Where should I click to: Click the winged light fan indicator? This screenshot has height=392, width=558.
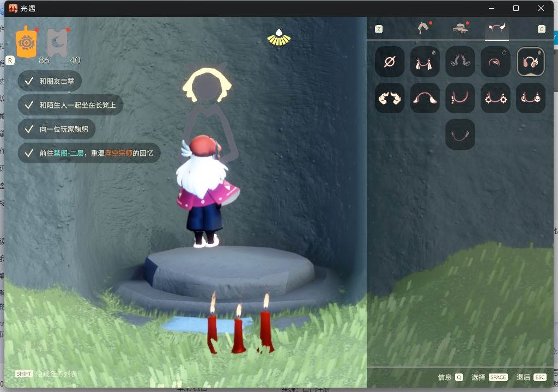279,38
